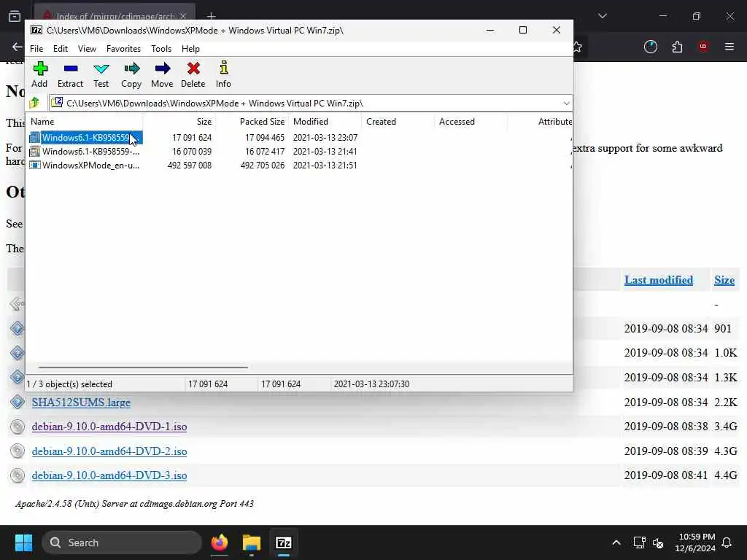The height and width of the screenshot is (560, 747).
Task: Sort by the Size column header
Action: tap(179, 122)
